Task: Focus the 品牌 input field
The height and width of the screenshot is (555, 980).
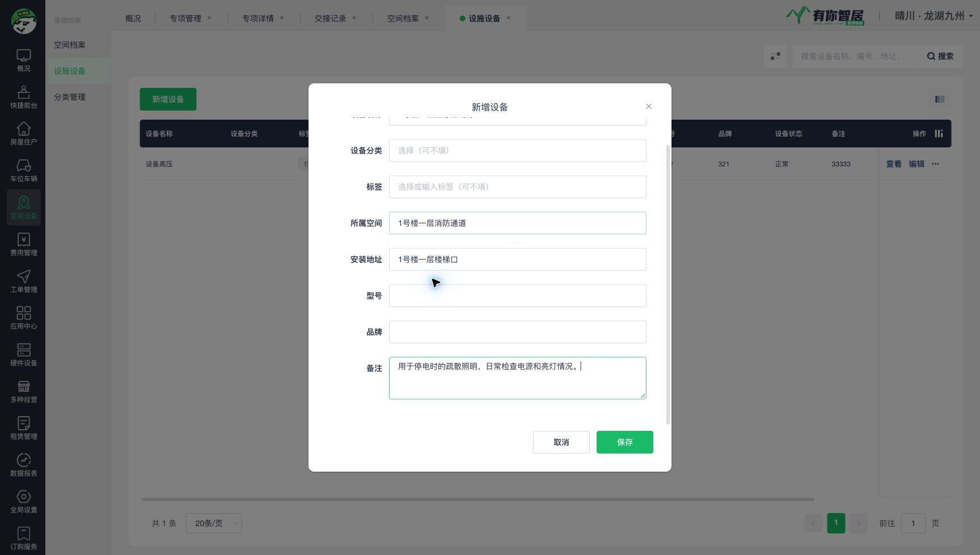Action: coord(517,332)
